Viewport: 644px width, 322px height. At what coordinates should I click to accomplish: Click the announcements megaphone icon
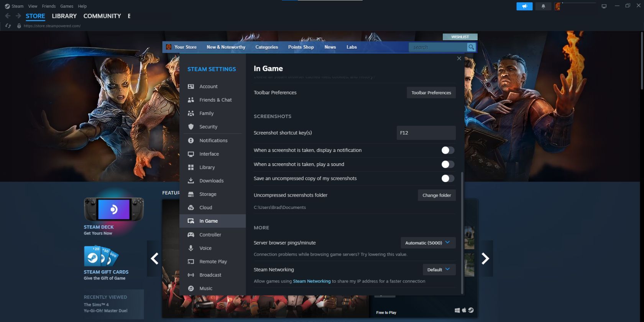524,7
